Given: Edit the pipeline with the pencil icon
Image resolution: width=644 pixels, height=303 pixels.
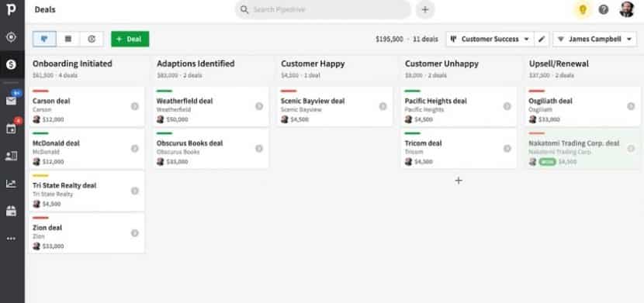Looking at the screenshot, I should [x=542, y=39].
